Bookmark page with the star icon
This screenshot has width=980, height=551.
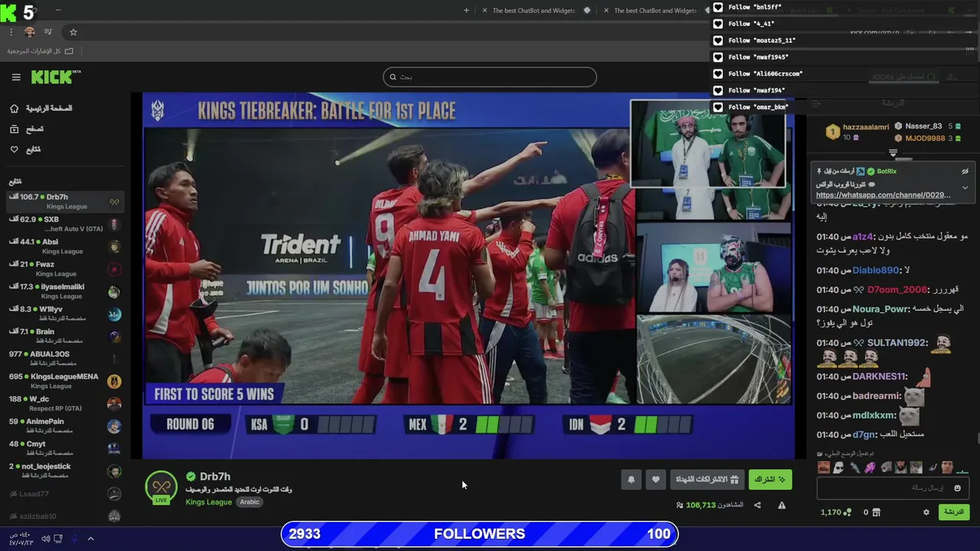tap(73, 32)
